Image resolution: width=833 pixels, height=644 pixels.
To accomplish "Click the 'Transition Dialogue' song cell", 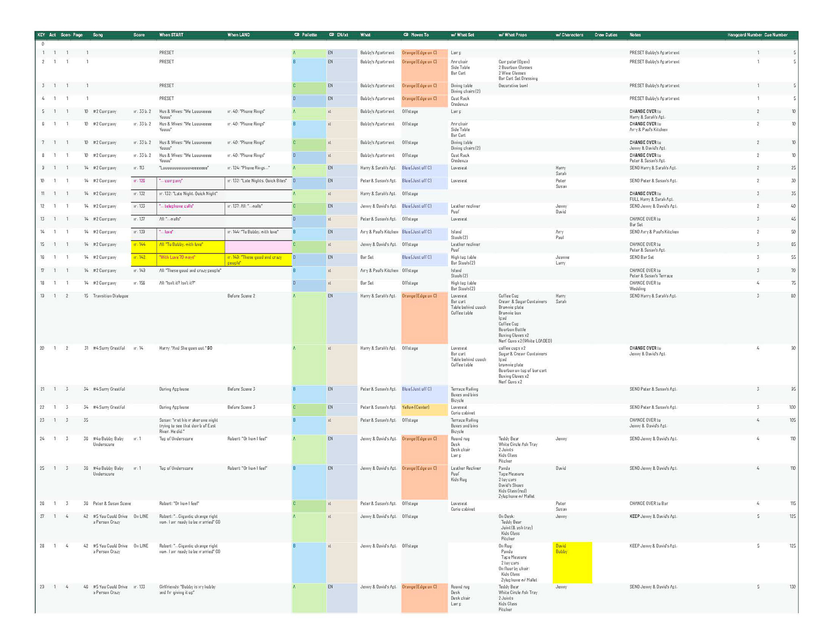I will tap(111, 296).
